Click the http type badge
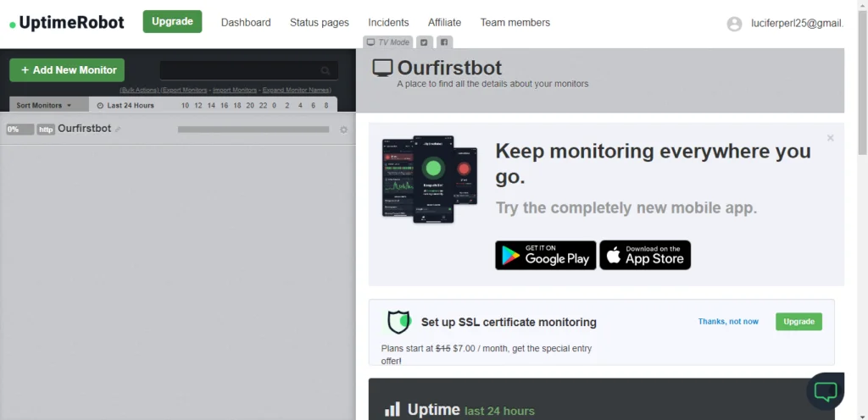The width and height of the screenshot is (868, 420). (x=46, y=130)
